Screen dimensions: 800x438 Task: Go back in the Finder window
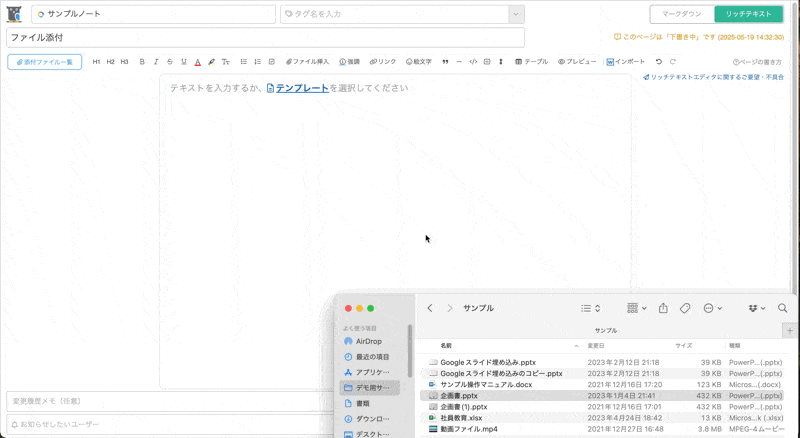[x=430, y=308]
